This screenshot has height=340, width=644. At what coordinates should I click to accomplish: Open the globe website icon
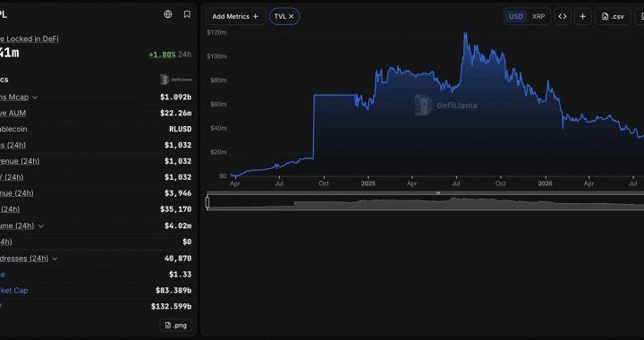(167, 14)
